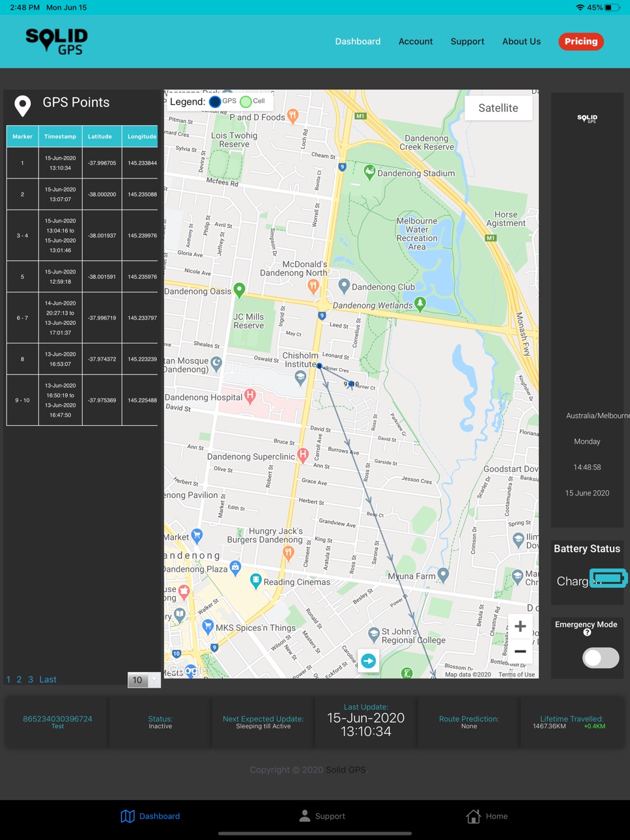Open the Support nav item in header

point(467,41)
